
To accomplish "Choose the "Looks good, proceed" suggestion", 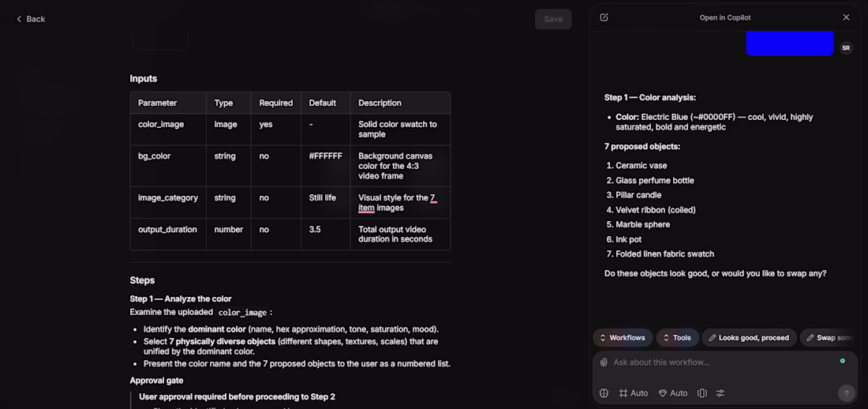I will click(x=749, y=338).
